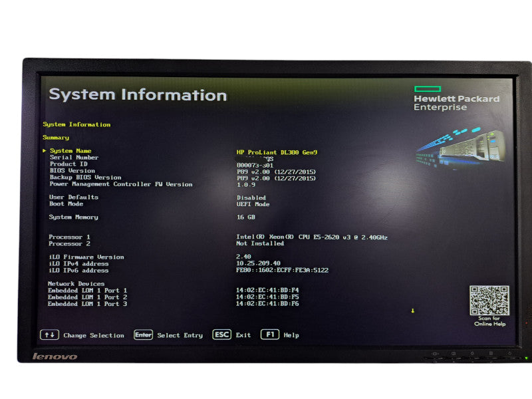Click the Network Devices heading
The width and height of the screenshot is (532, 399).
pyautogui.click(x=76, y=284)
